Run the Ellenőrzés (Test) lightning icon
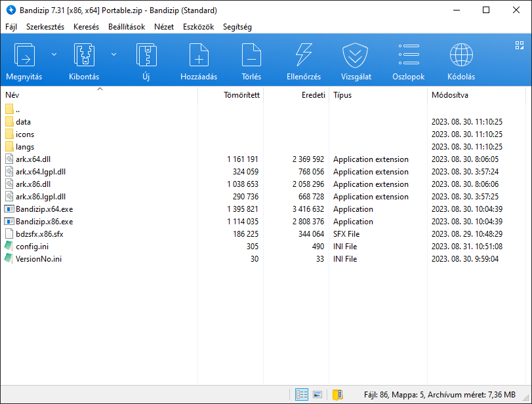This screenshot has height=404, width=532. click(304, 56)
